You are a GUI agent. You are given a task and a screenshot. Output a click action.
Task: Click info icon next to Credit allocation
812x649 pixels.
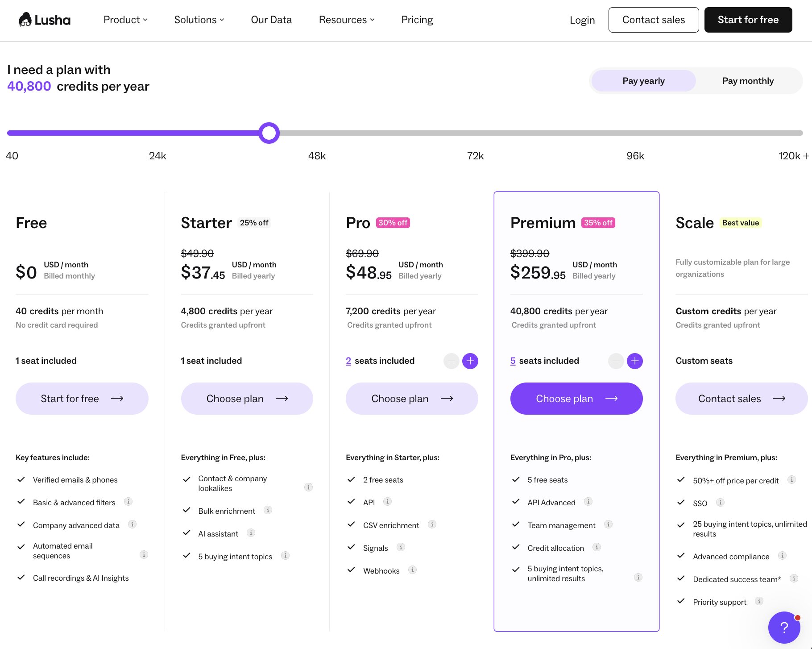(597, 547)
